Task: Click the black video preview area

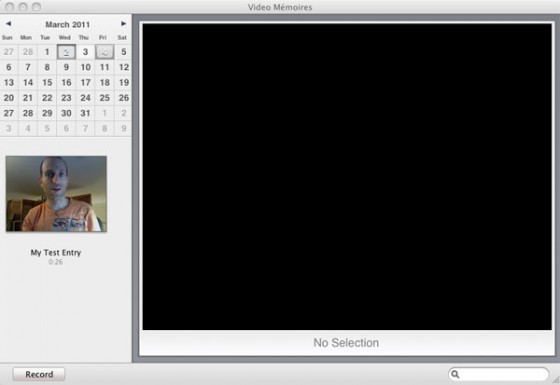Action: click(x=347, y=176)
